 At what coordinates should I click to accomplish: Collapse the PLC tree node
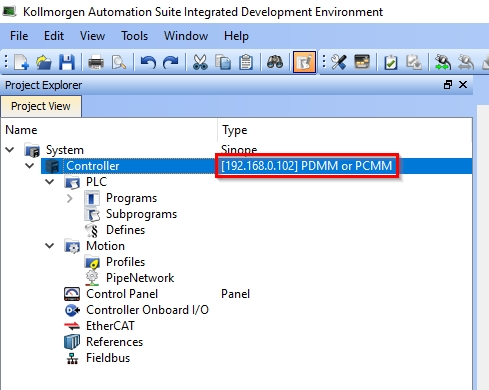click(x=50, y=182)
